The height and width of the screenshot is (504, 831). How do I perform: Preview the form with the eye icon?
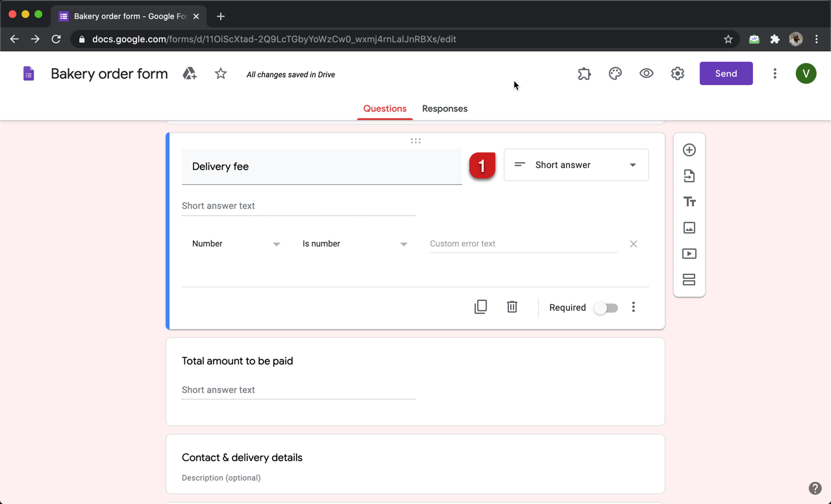click(x=646, y=73)
